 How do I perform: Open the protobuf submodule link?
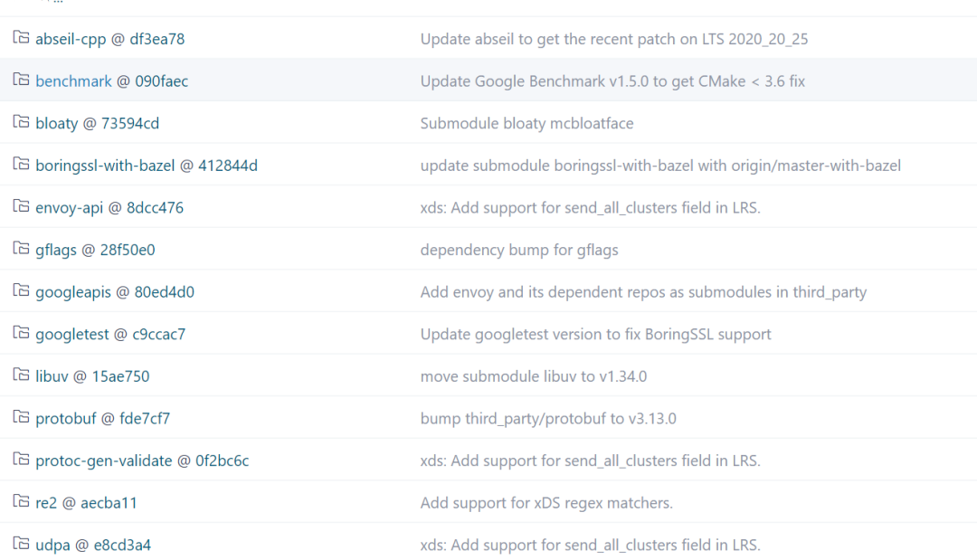click(102, 418)
